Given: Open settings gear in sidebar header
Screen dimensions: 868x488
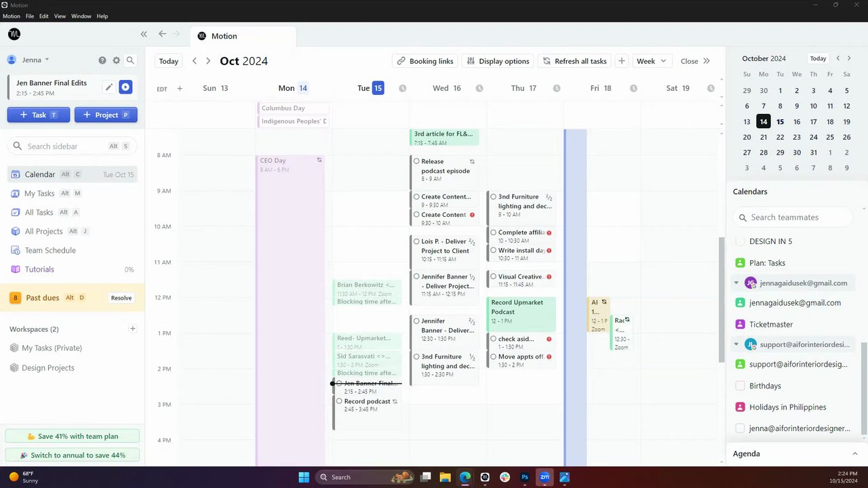Looking at the screenshot, I should (116, 60).
